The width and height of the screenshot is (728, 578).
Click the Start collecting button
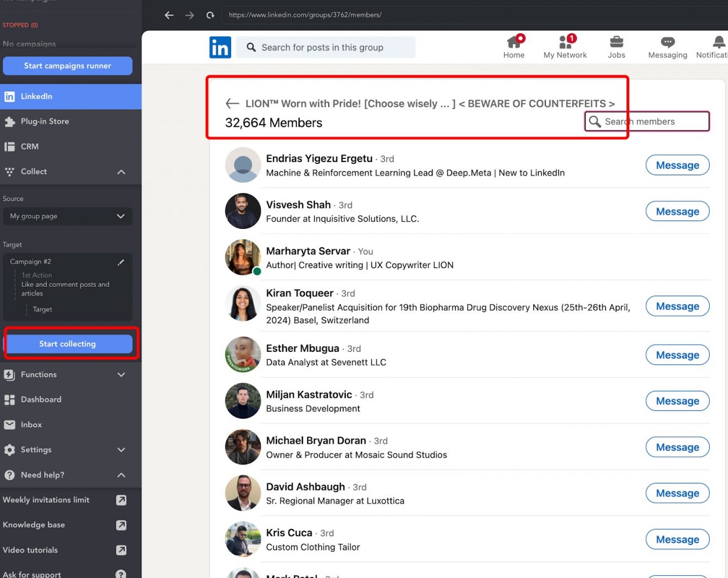tap(68, 343)
